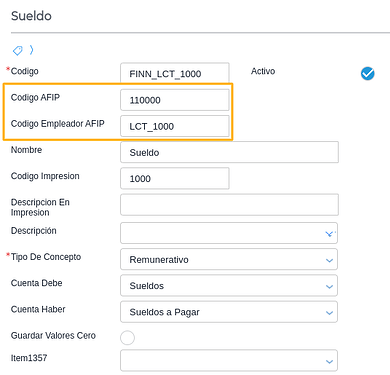Click the Codigo Impresion field with 1000
390x375 pixels.
tap(175, 178)
